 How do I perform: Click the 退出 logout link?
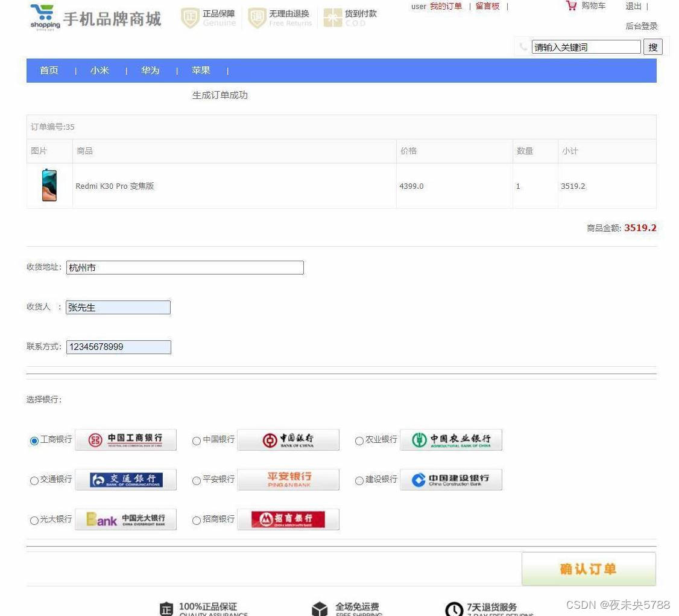633,6
